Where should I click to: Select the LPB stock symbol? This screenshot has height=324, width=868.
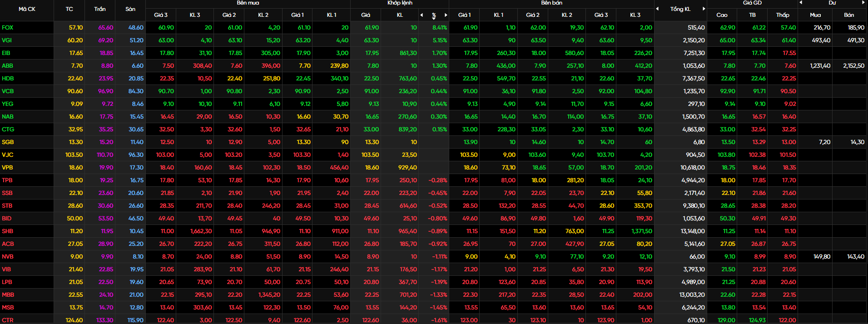click(x=7, y=282)
